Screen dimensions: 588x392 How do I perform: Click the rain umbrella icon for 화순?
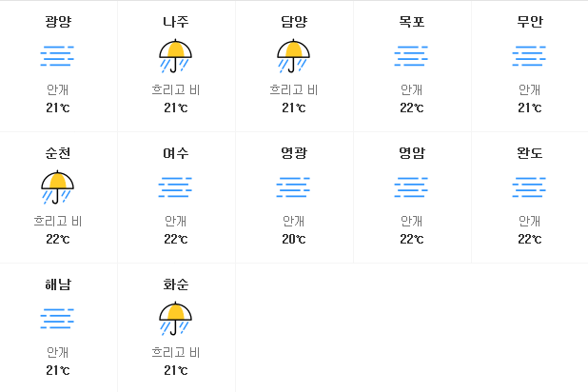point(175,319)
